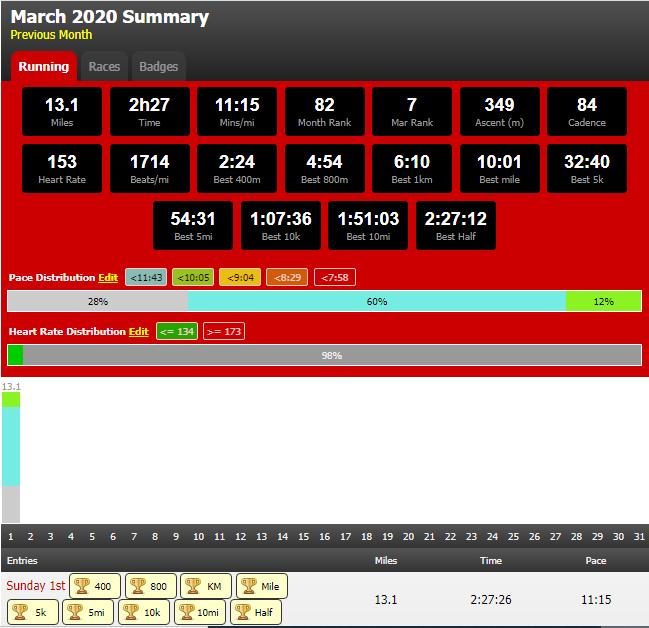The image size is (649, 628).
Task: Click the 28% pace bar segment
Action: [98, 301]
